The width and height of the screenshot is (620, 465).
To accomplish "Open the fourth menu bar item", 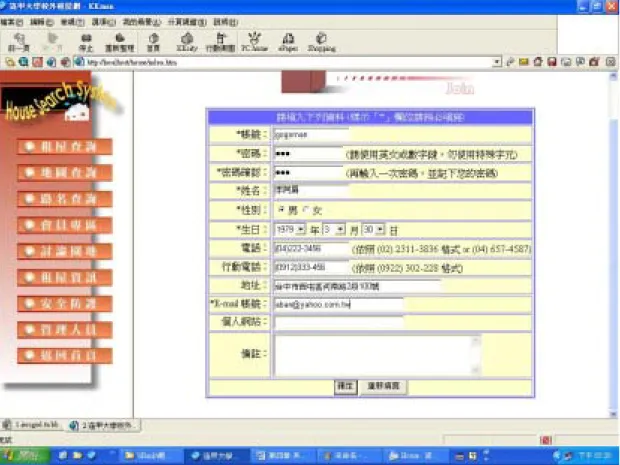I will (x=104, y=22).
